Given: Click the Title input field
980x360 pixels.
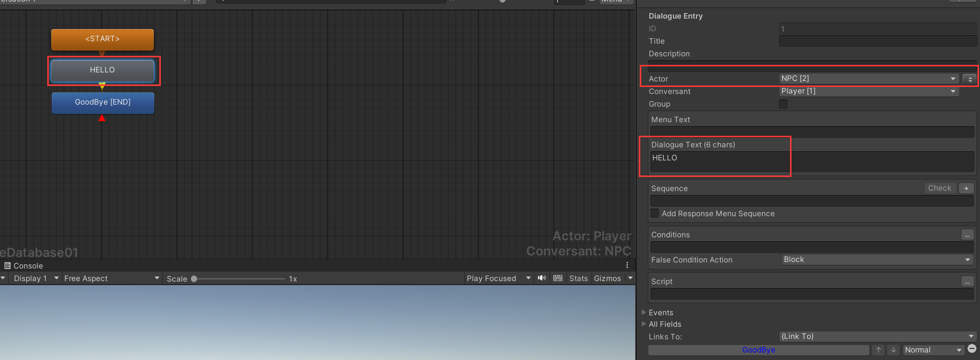Looking at the screenshot, I should click(x=877, y=41).
